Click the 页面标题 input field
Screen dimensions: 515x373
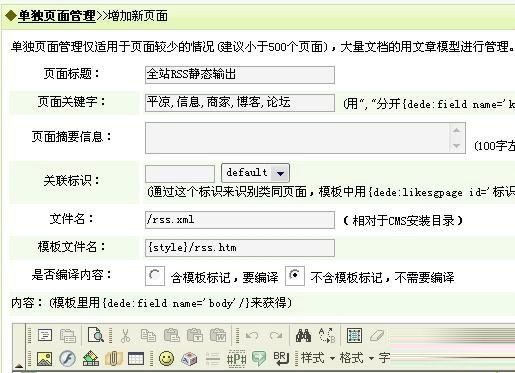(240, 74)
